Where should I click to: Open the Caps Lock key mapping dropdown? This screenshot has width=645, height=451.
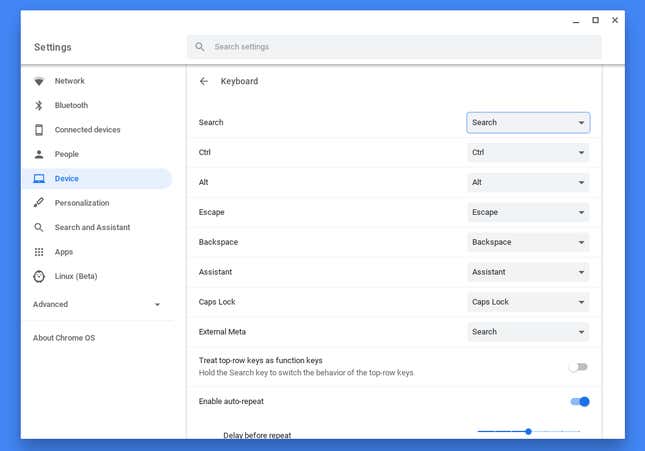(x=528, y=302)
